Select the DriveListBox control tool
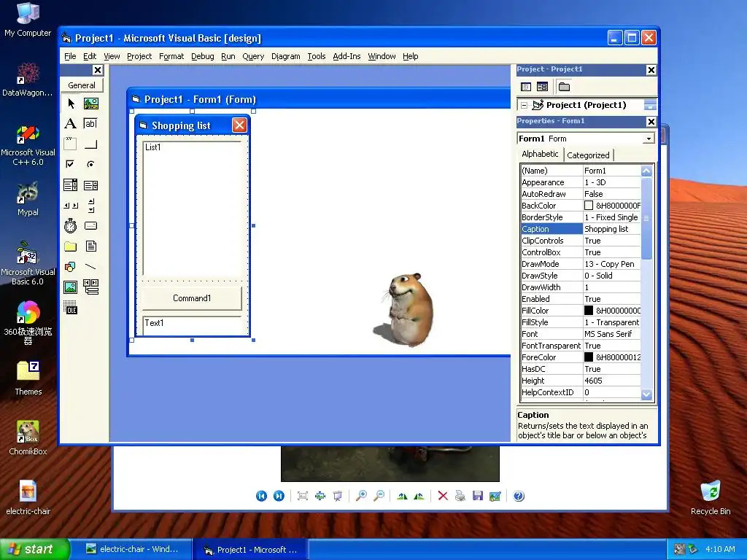The height and width of the screenshot is (560, 747). [90, 226]
